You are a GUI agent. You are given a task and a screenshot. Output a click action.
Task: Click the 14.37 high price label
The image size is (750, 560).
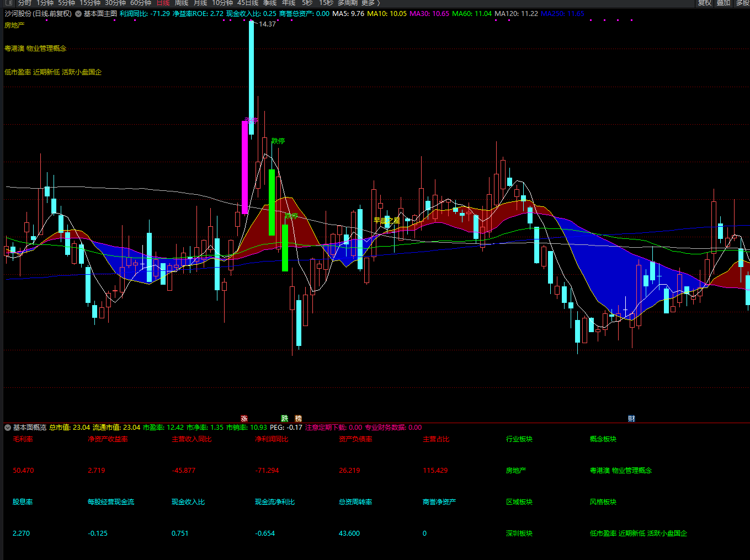click(x=268, y=24)
